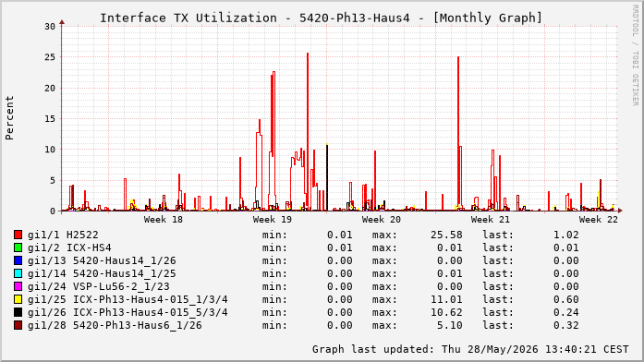Viewport: 644px width, 362px height.
Task: Click the dark red gi1/28 legend swatch
Action: 18,325
